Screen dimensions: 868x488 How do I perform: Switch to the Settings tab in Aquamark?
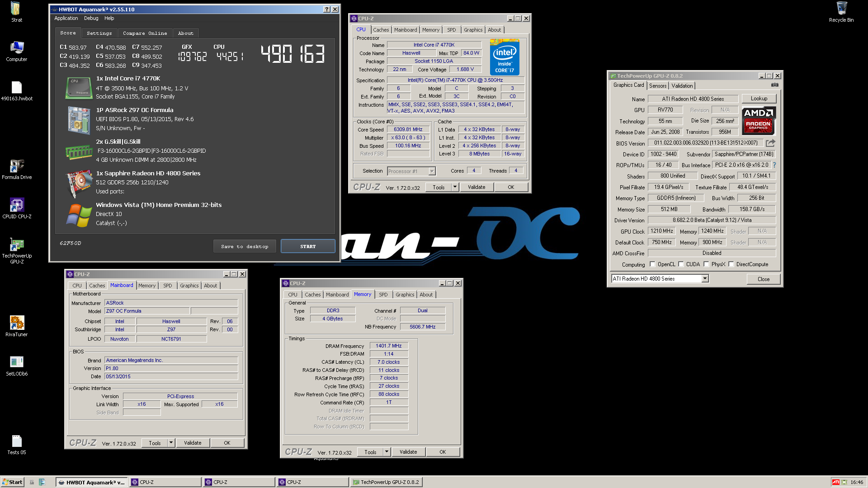(99, 33)
